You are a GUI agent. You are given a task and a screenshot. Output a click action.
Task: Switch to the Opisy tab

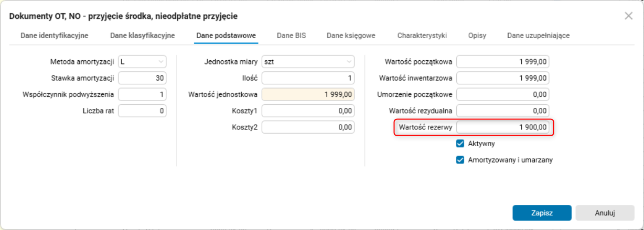click(x=477, y=36)
